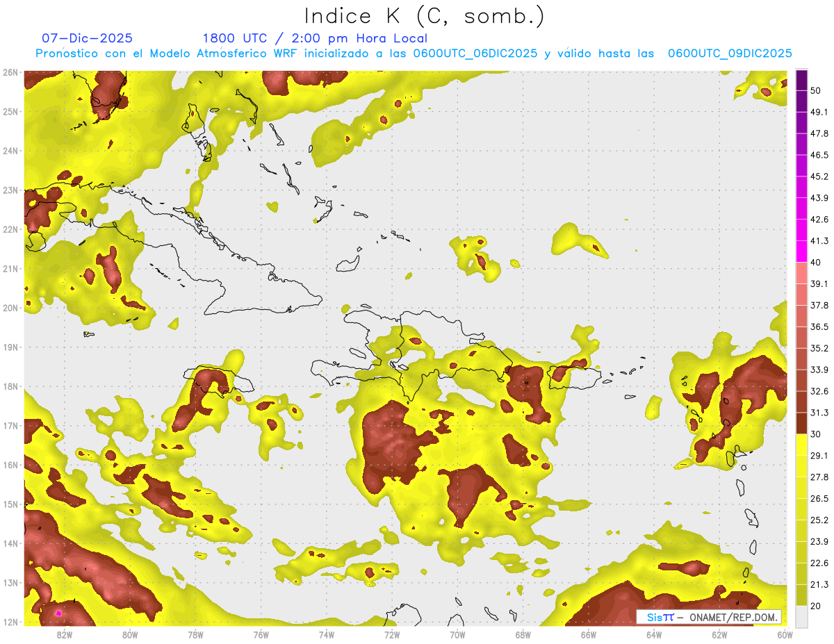Select the valid-until text '0600UTC_09DIC2025'
Viewport: 834px width, 644px height.
[x=730, y=53]
